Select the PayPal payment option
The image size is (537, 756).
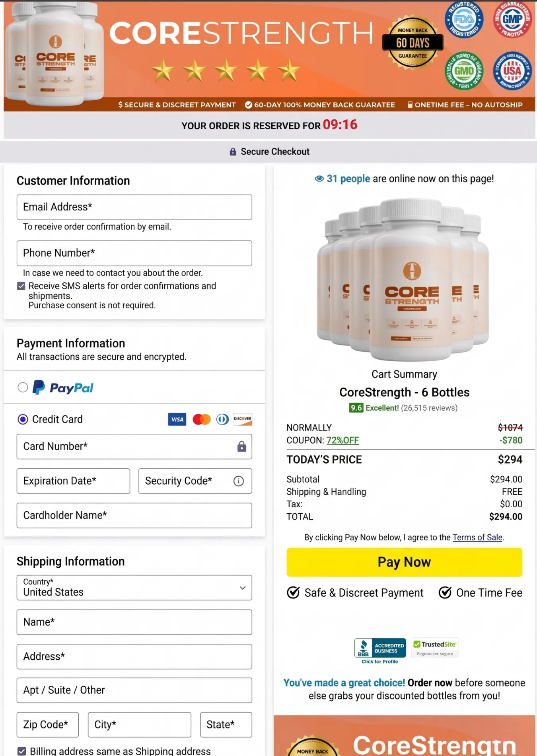pos(23,387)
